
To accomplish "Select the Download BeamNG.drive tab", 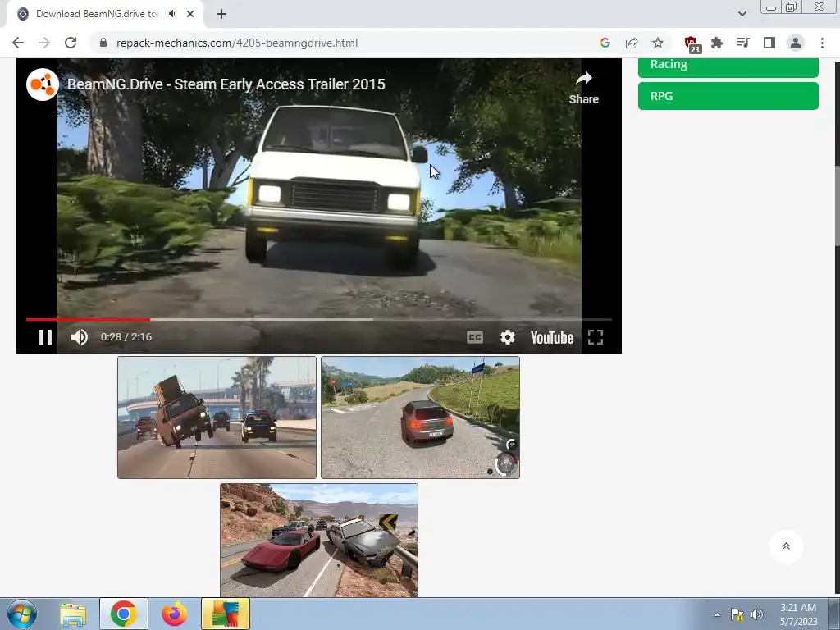I will coord(105,14).
